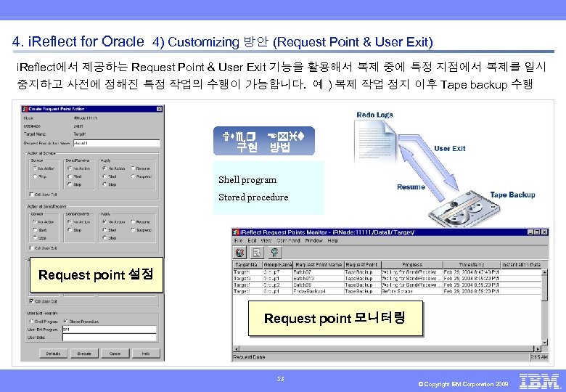Close the Create Request Point Action dialog
The image size is (566, 392).
coord(159,109)
